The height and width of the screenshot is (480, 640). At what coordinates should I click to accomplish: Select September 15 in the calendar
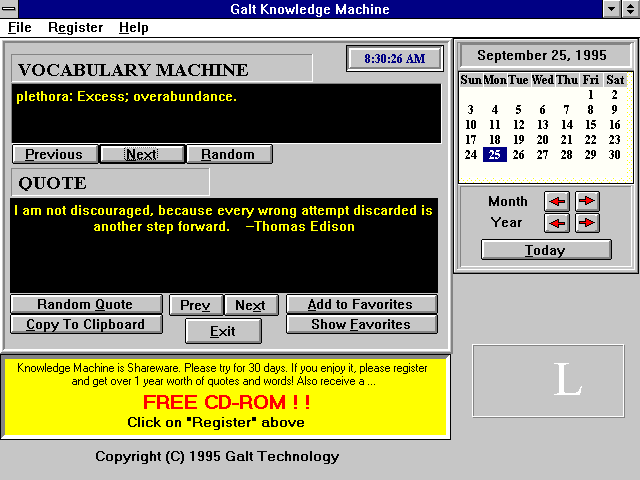[591, 125]
